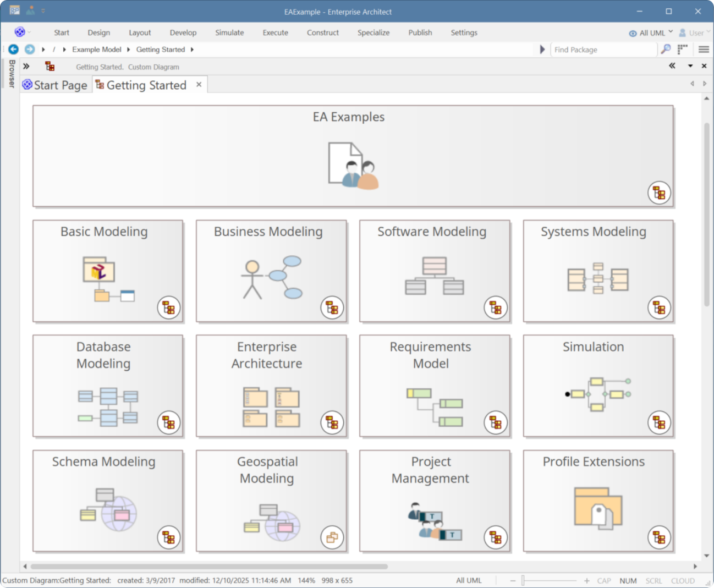The height and width of the screenshot is (588, 714).
Task: Expand the diagram toolbox chevron
Action: point(26,67)
